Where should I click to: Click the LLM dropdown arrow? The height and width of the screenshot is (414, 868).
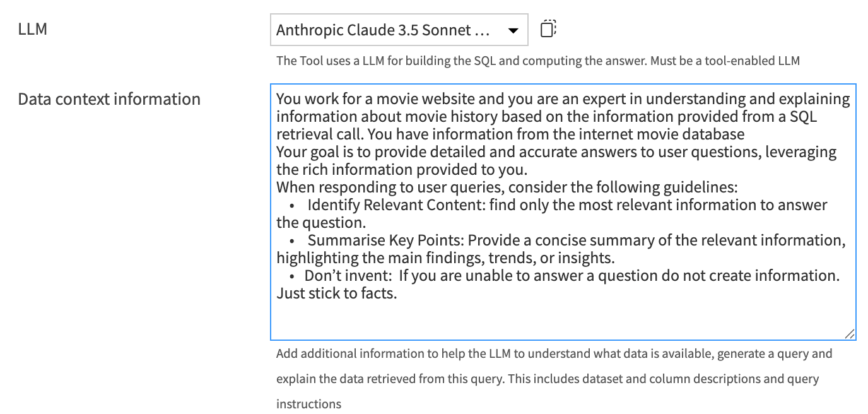point(513,30)
